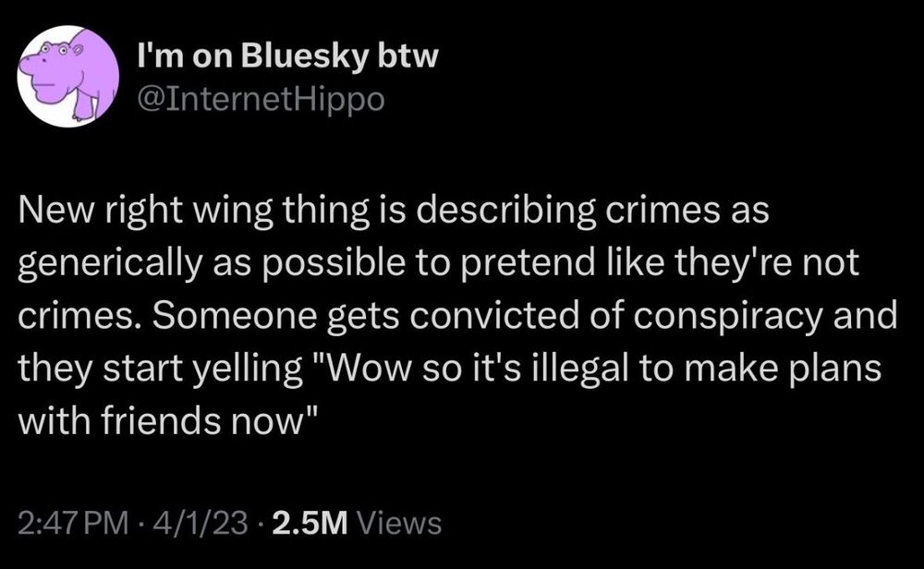
Task: Click the word "crimes" ending the first line
Action: pyautogui.click(x=663, y=211)
